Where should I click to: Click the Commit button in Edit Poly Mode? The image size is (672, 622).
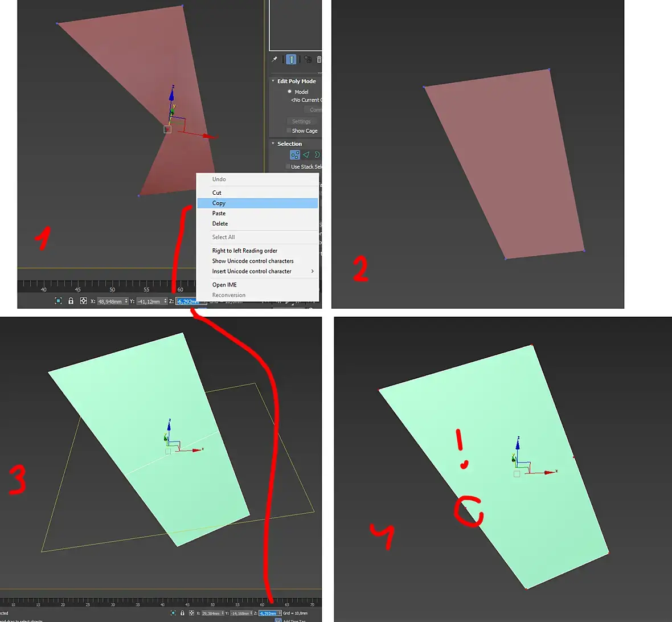pos(314,110)
